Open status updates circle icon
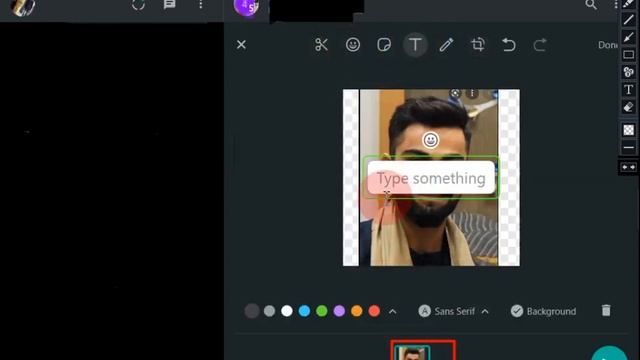640x360 pixels. 138,5
